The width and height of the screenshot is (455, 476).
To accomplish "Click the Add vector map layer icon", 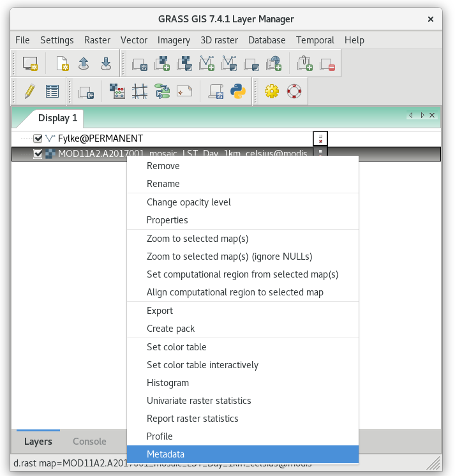I will click(207, 64).
